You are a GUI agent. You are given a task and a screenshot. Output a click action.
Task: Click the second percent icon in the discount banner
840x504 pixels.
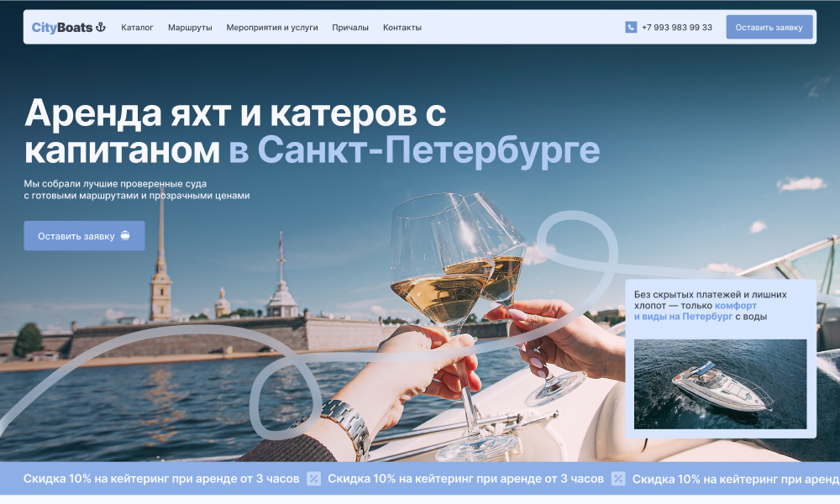(x=618, y=479)
